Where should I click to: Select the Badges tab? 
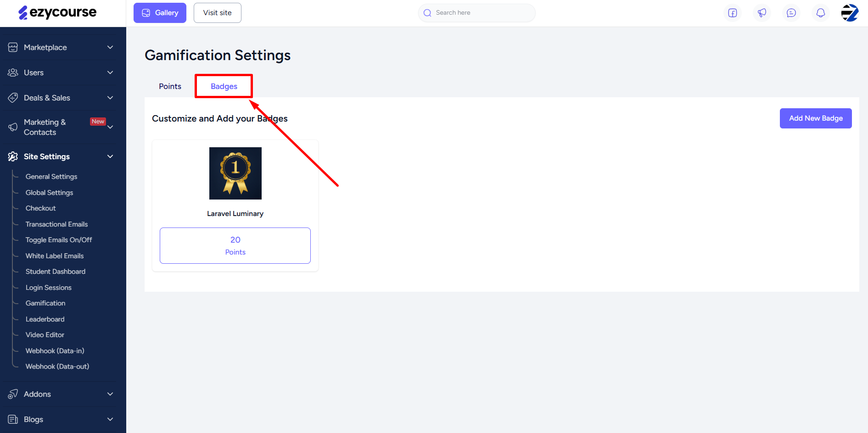[x=224, y=86]
